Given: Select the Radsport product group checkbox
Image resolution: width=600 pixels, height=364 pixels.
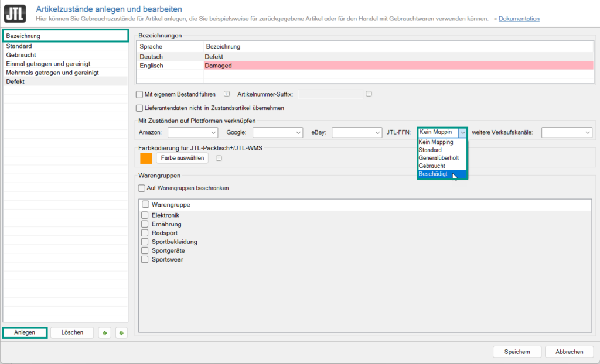Looking at the screenshot, I should click(145, 233).
